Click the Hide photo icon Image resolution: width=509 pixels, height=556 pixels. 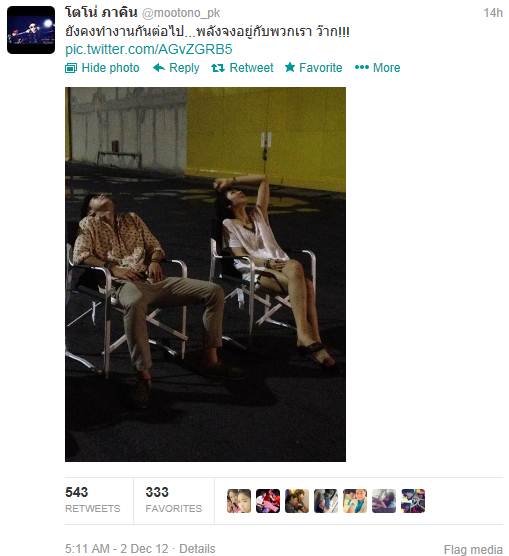click(x=71, y=68)
